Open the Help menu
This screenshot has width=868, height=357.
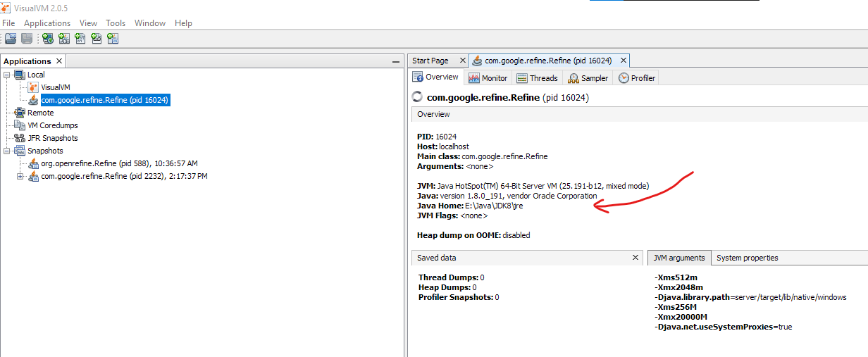point(183,23)
